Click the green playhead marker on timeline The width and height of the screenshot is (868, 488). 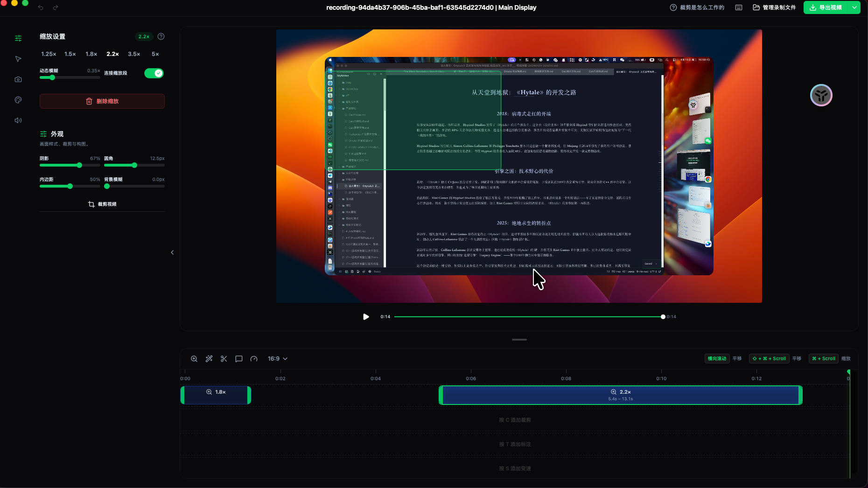pyautogui.click(x=849, y=372)
